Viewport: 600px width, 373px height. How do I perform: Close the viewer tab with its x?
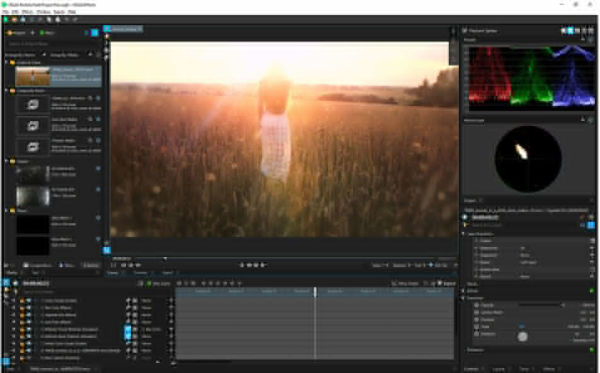(140, 29)
